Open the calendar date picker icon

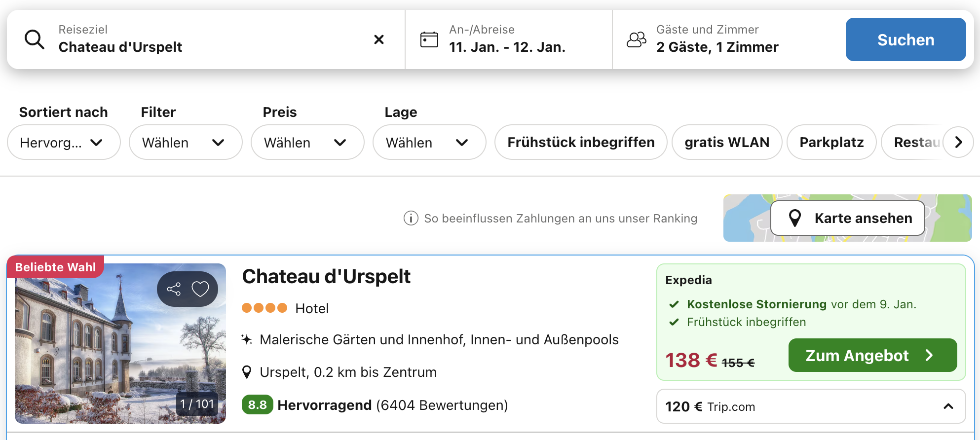click(x=429, y=39)
